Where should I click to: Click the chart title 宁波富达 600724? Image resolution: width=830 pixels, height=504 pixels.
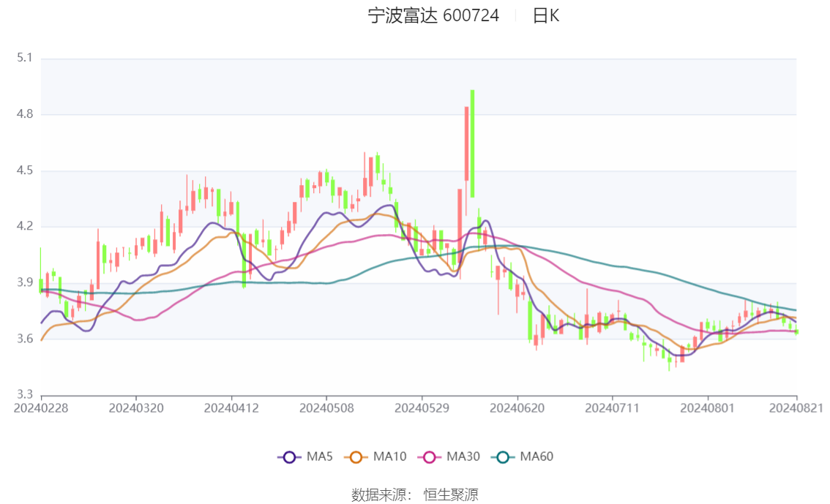point(433,16)
